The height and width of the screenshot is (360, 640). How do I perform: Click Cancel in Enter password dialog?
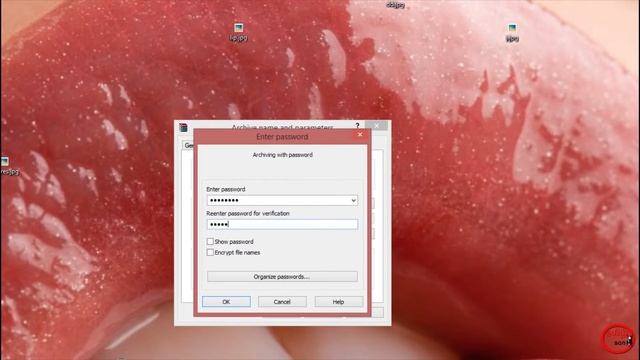(x=282, y=302)
